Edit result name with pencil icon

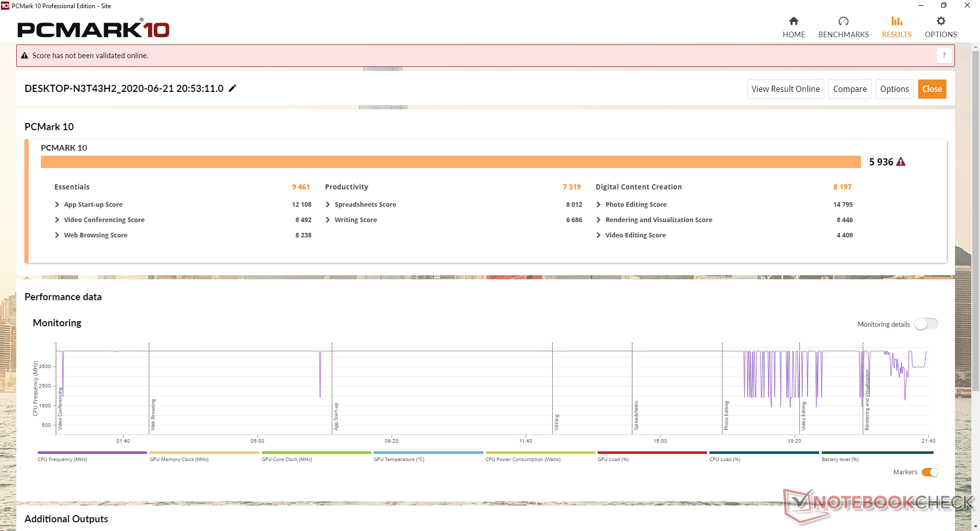click(x=233, y=88)
